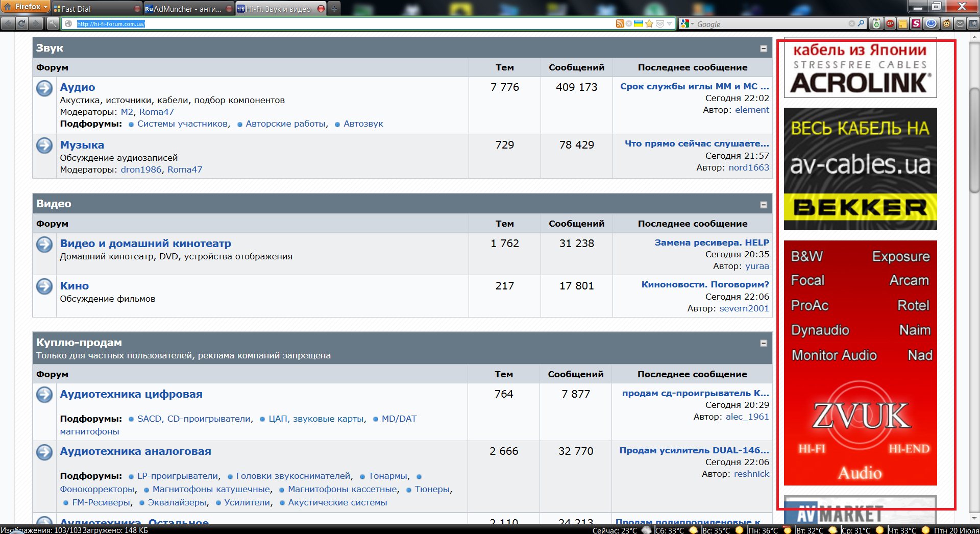Click the wrench tools icon beside navigation arrows
980x534 pixels.
53,23
